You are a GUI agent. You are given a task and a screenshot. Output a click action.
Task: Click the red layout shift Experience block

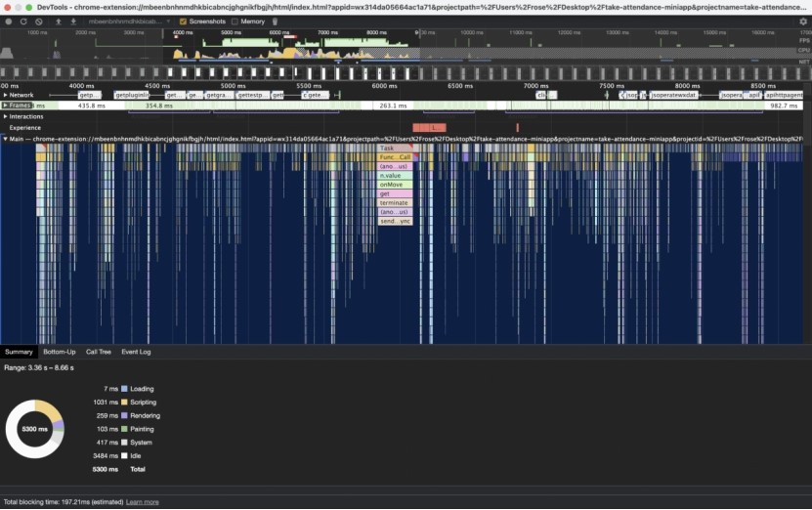point(429,127)
